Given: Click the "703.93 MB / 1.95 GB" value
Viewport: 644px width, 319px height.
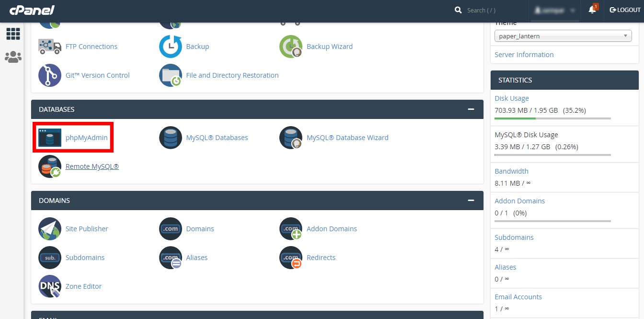Looking at the screenshot, I should click(526, 110).
